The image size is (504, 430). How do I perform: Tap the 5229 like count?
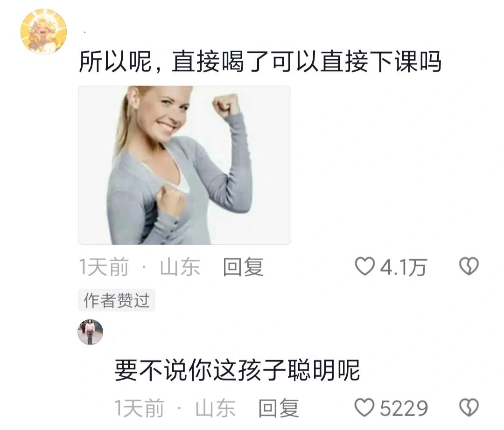tap(404, 408)
